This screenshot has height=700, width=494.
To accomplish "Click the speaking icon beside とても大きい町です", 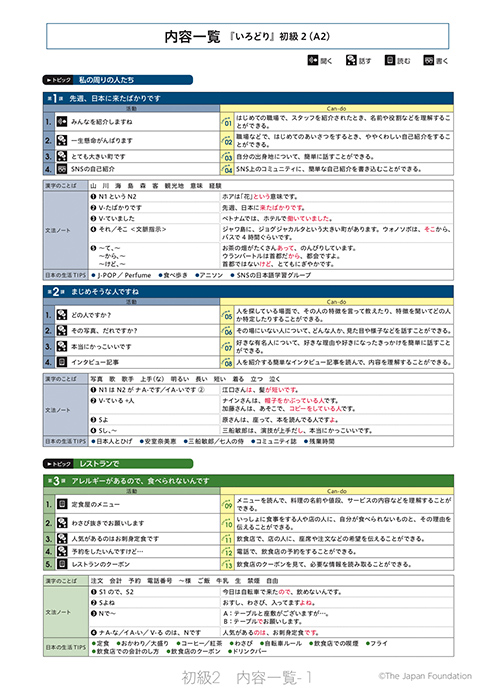I will pos(62,156).
